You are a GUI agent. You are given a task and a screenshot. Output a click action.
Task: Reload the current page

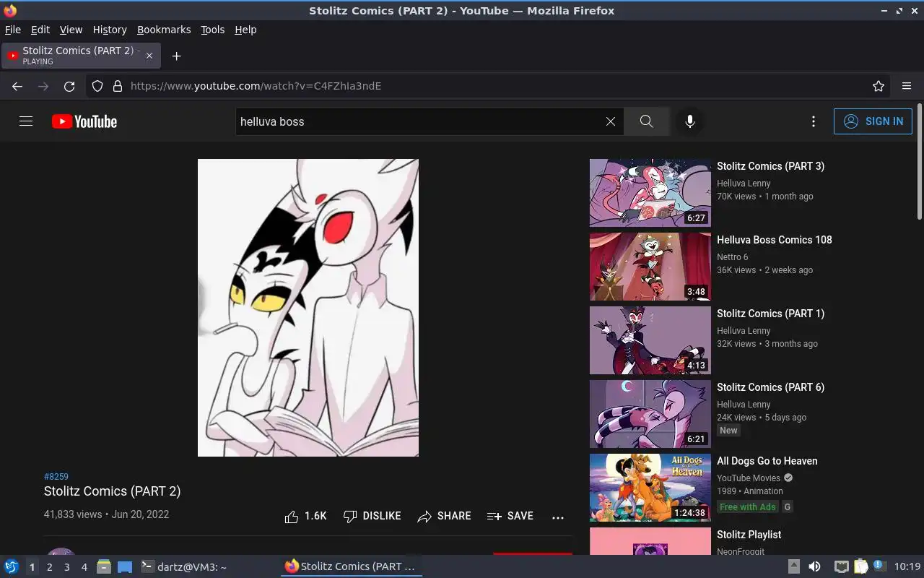pyautogui.click(x=69, y=86)
